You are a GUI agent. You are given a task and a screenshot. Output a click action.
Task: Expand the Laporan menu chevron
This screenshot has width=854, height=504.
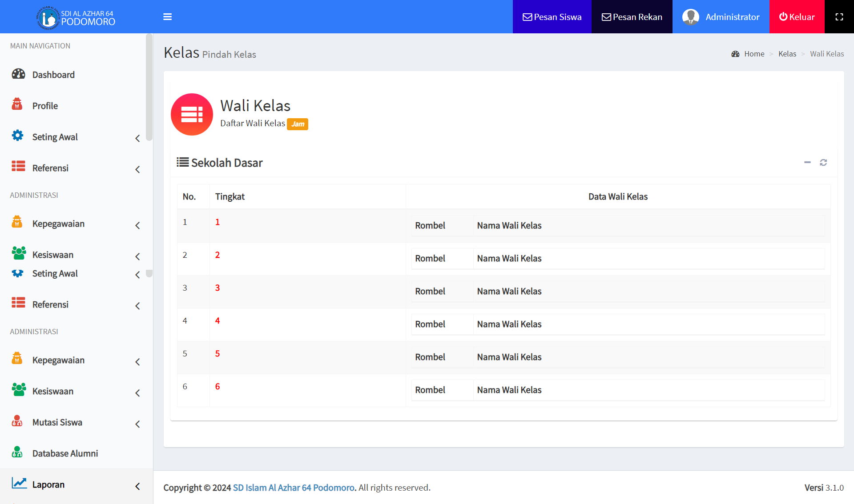click(137, 486)
